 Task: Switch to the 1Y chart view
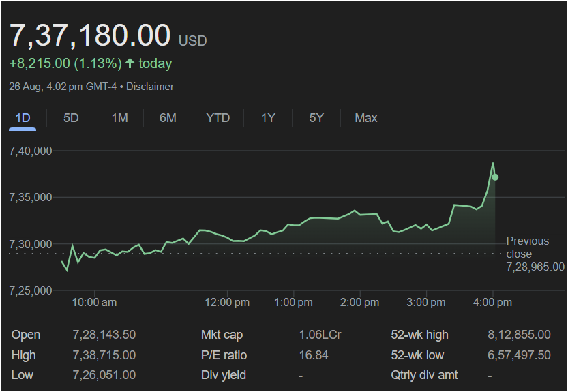pos(268,118)
